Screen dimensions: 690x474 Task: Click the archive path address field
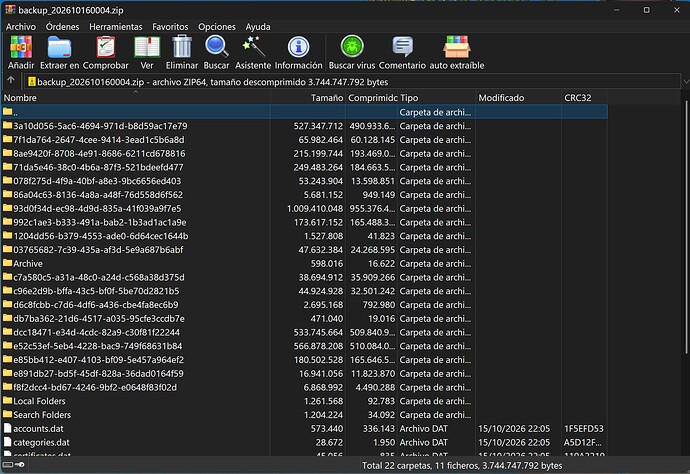click(353, 82)
